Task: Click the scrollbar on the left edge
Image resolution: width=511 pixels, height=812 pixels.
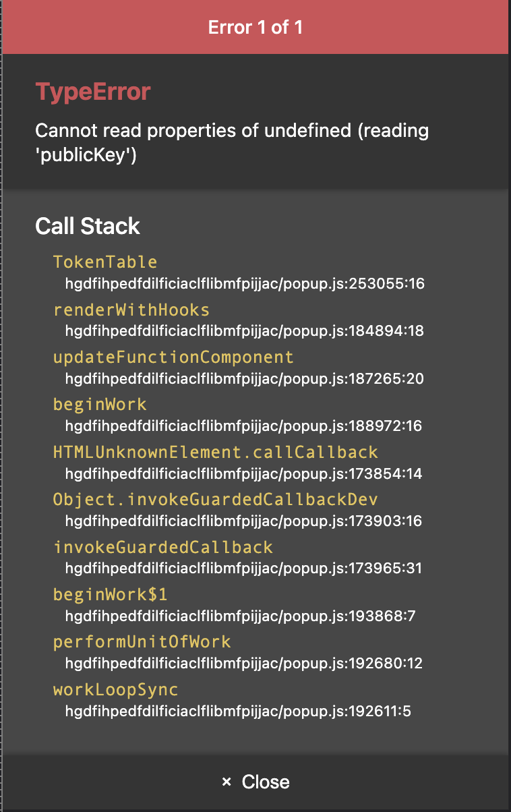Action: [x=3, y=405]
